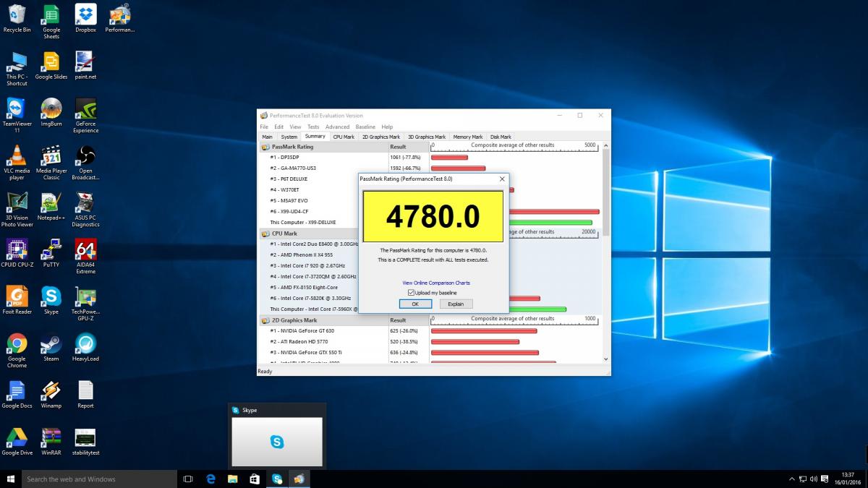Image resolution: width=868 pixels, height=488 pixels.
Task: Select the stabilitytest desktop file
Action: coord(85,442)
